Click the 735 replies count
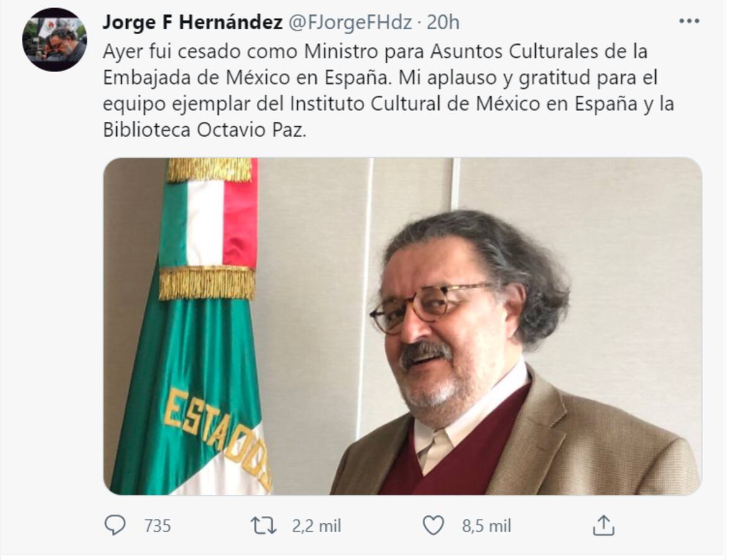Viewport: 746px width, 560px height. pos(157,526)
